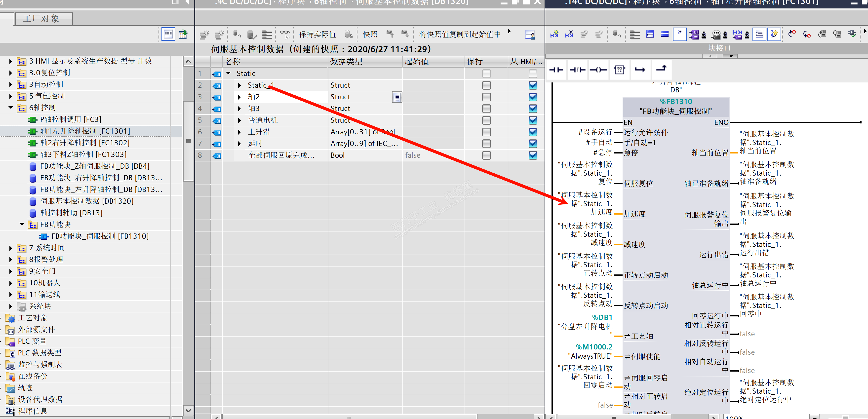The width and height of the screenshot is (868, 419).
Task: Insert a normally open contact
Action: (556, 70)
